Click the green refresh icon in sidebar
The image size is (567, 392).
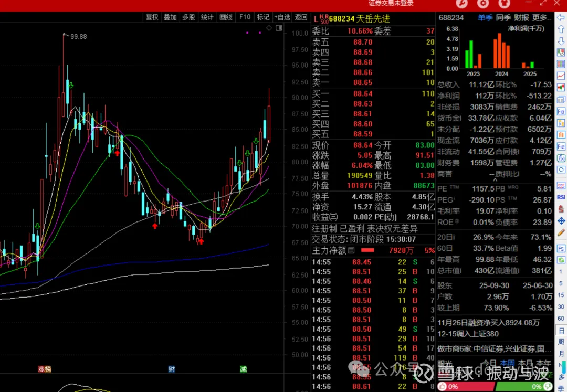(561, 260)
